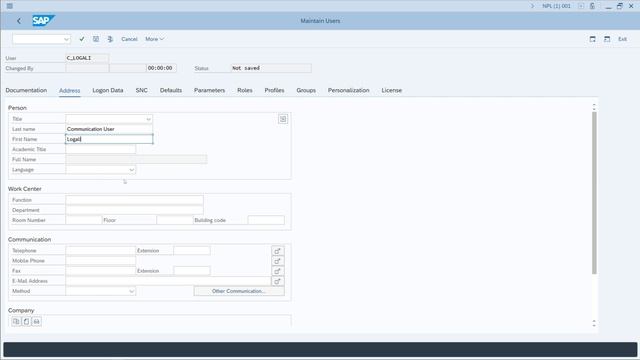Click the Telephone Extension field
640x360 pixels.
[x=192, y=251]
